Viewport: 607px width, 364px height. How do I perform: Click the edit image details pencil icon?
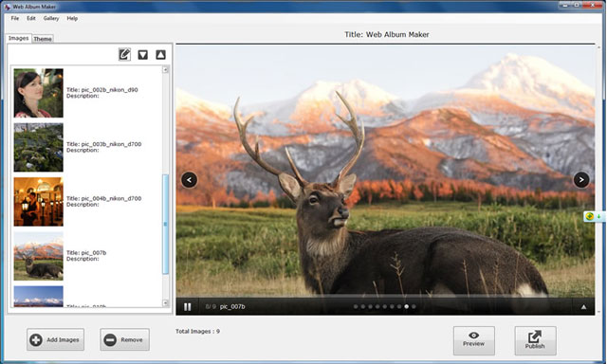click(x=124, y=55)
